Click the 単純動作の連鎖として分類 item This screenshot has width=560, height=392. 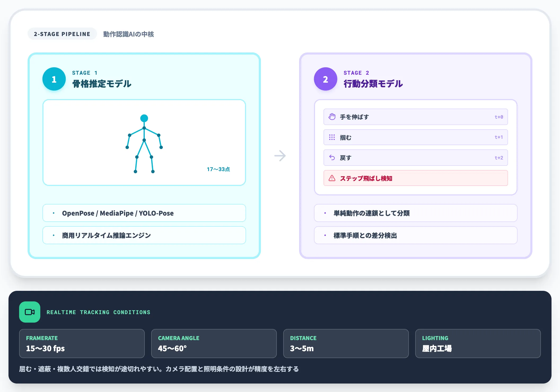(x=415, y=213)
